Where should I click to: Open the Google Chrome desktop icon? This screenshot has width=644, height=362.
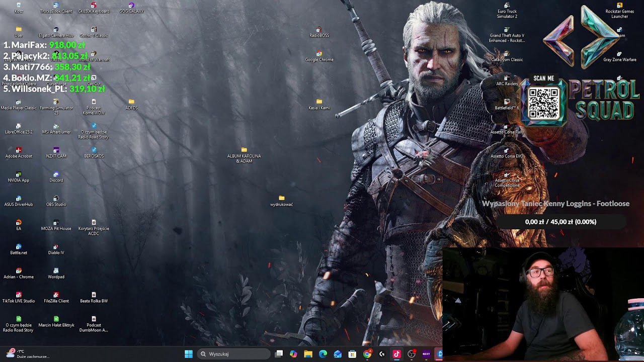(319, 56)
